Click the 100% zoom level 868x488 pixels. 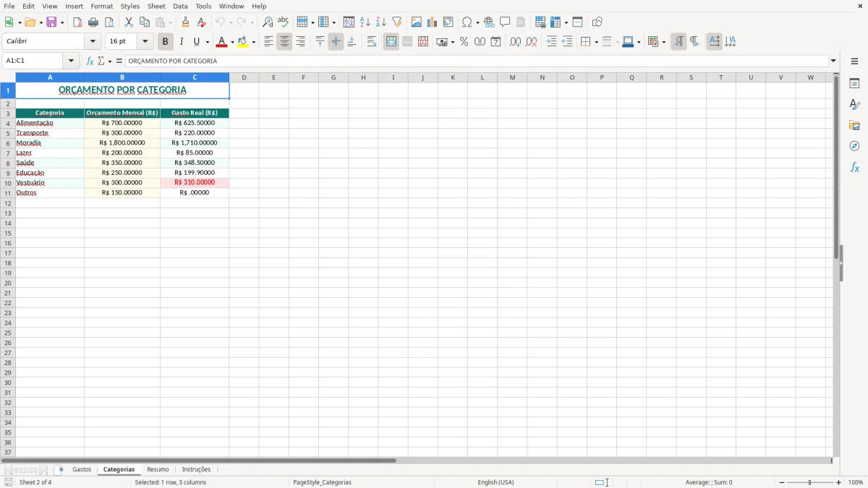(856, 482)
